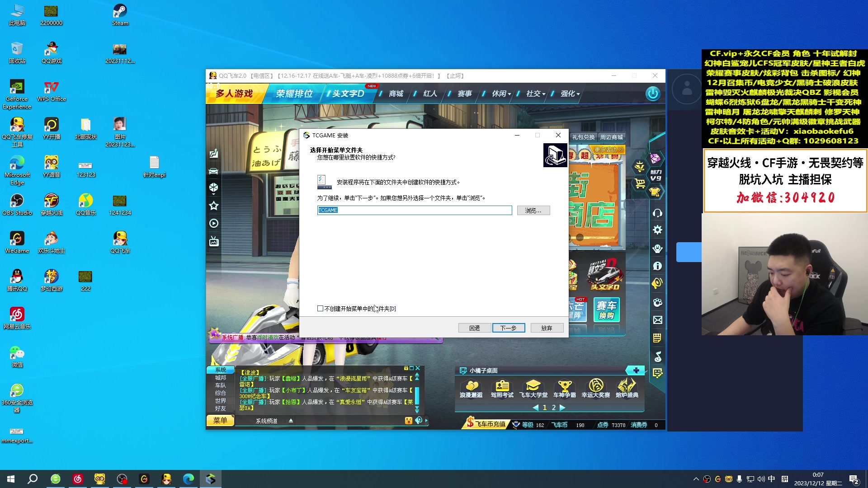Expand the 社交 dropdown menu

tap(536, 94)
